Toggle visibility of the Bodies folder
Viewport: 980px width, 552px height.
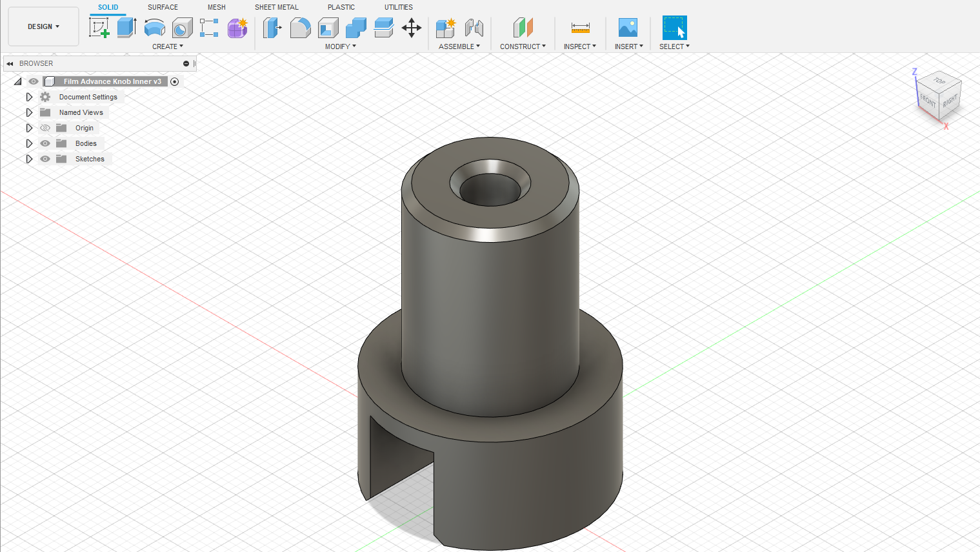pos(45,143)
